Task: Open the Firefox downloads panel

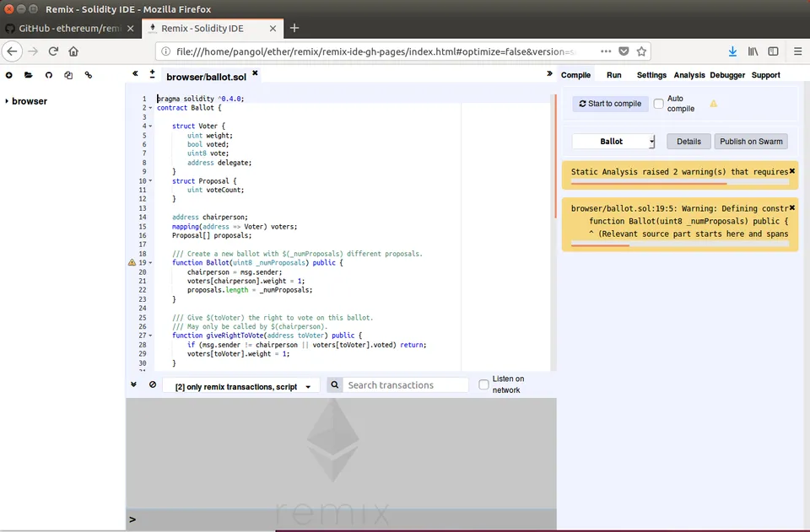Action: (x=732, y=51)
